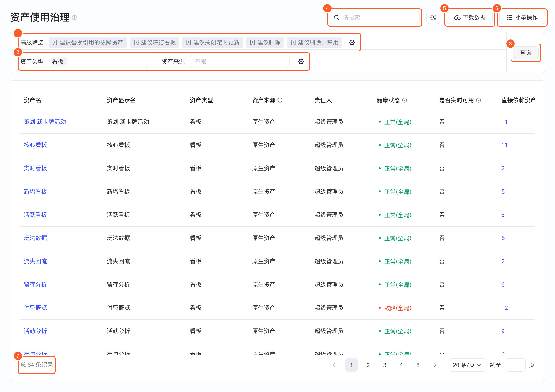Toggle filter 建议删除
This screenshot has height=392, width=555.
coord(265,42)
